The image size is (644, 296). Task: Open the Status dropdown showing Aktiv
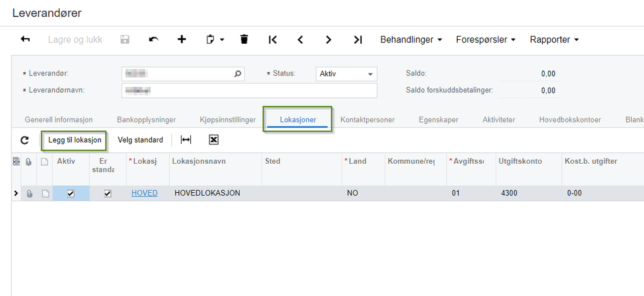[x=346, y=74]
